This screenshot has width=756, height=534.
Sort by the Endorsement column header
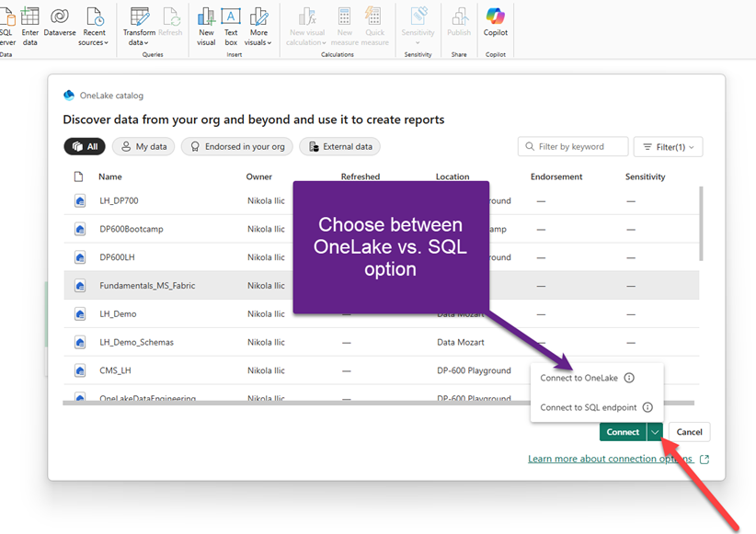[556, 176]
